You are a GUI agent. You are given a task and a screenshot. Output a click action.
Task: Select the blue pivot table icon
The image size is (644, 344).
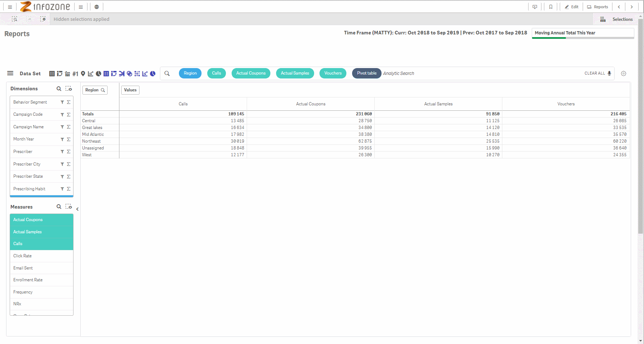tap(114, 73)
